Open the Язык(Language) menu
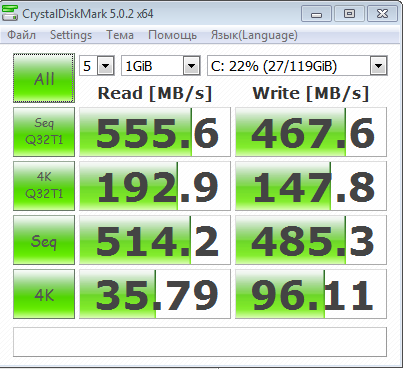 (x=254, y=35)
